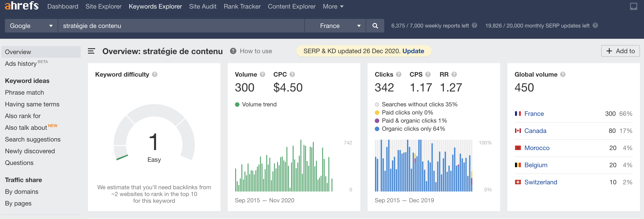
Task: Click the Update SERP link
Action: 413,51
